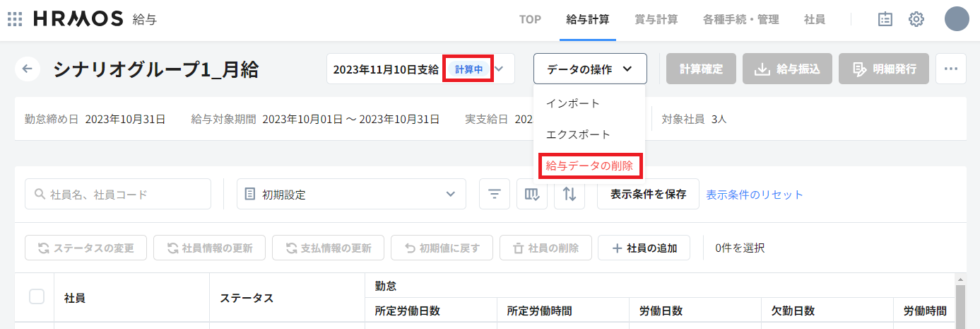Viewport: 980px width, 329px height.
Task: Collapse the データの操作 dropdown
Action: (x=590, y=69)
